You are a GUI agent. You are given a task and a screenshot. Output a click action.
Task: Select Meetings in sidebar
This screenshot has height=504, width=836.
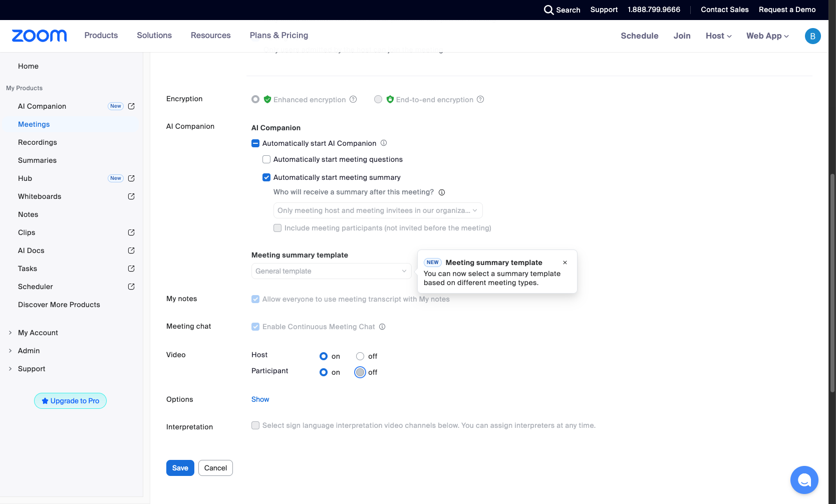coord(34,124)
